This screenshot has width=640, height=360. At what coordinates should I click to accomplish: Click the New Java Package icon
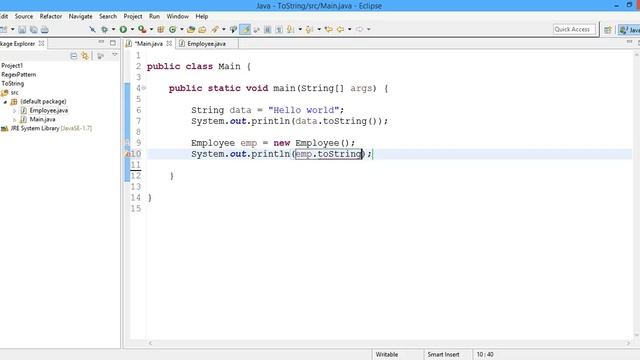[160, 29]
